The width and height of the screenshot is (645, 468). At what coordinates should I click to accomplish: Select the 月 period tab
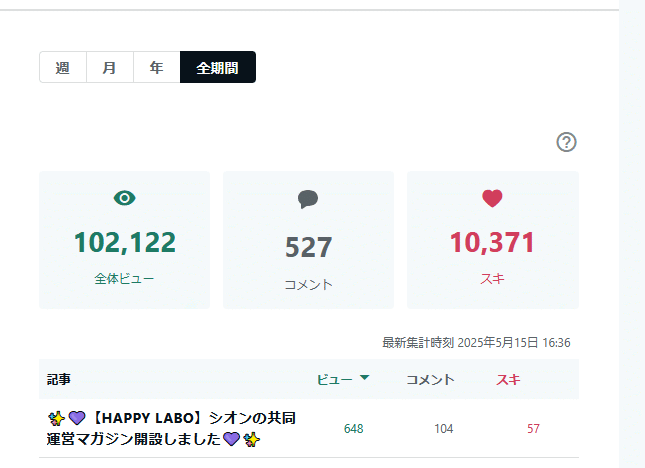click(110, 67)
